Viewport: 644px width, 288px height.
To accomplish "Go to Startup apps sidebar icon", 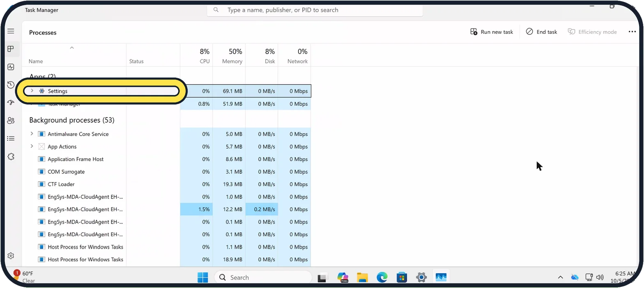I will click(11, 102).
